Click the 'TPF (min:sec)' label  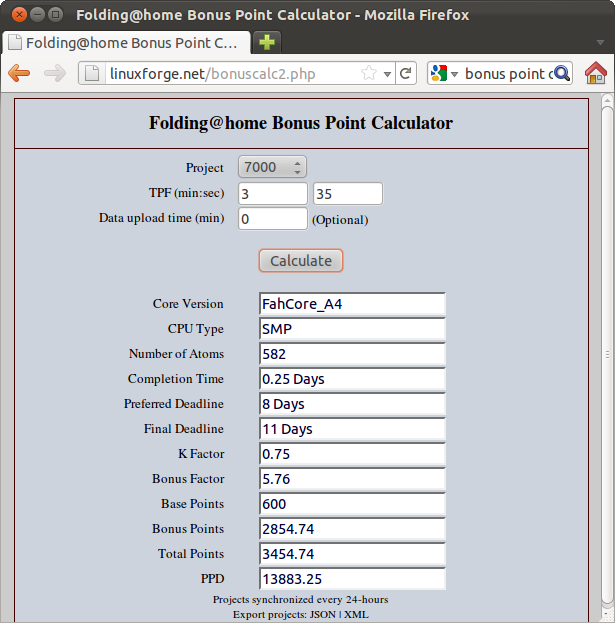(186, 193)
